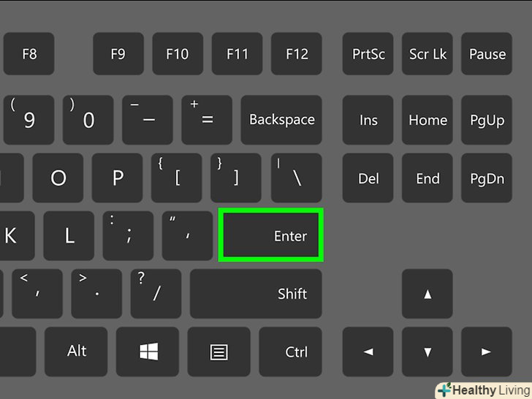Click the Home key
532x399 pixels.
427,120
